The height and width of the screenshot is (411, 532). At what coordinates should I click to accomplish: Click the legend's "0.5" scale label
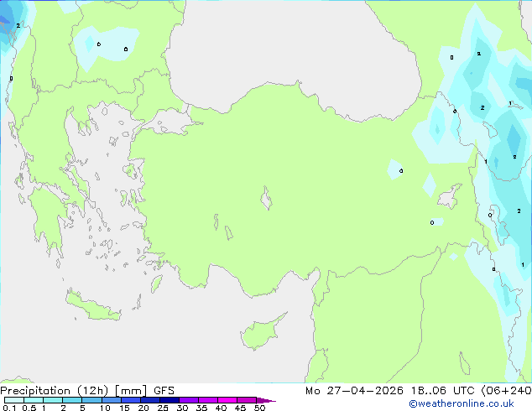pos(29,408)
